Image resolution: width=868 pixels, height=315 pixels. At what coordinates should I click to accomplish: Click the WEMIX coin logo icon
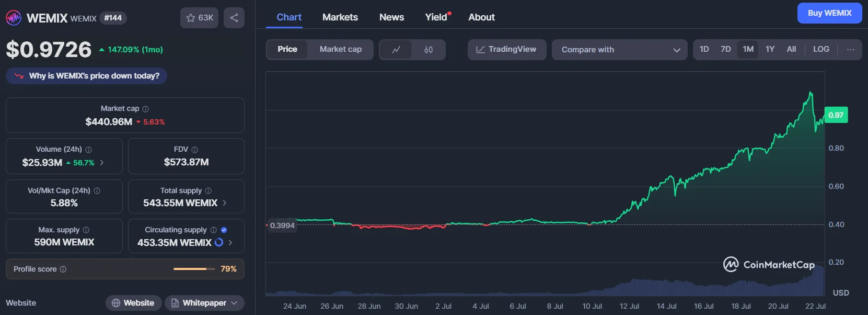14,18
